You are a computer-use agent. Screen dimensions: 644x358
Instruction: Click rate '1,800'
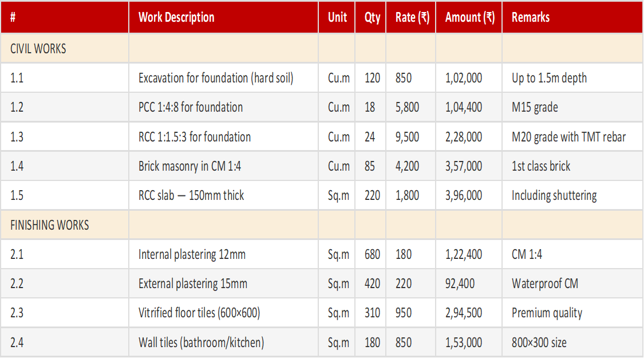click(x=407, y=195)
